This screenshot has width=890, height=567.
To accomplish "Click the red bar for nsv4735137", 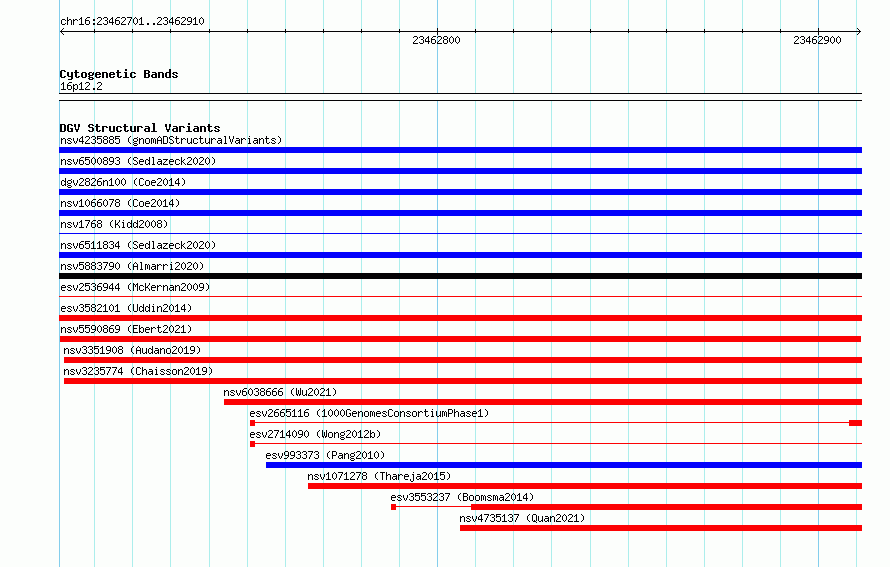I will (x=661, y=528).
